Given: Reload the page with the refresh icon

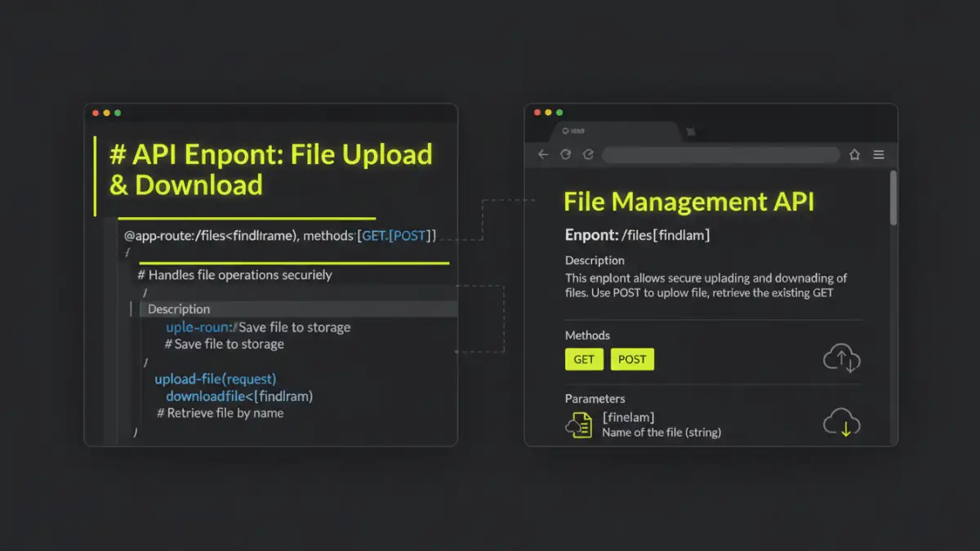Looking at the screenshot, I should pyautogui.click(x=566, y=154).
